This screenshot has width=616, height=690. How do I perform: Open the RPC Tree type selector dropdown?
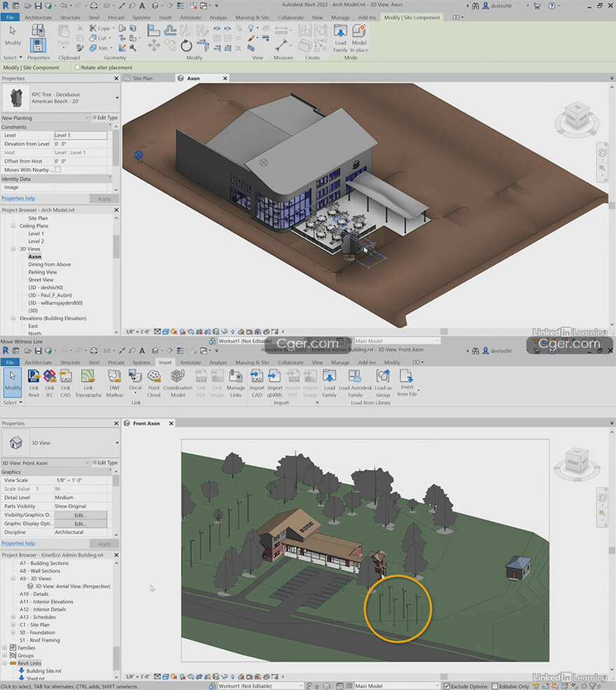pos(117,98)
